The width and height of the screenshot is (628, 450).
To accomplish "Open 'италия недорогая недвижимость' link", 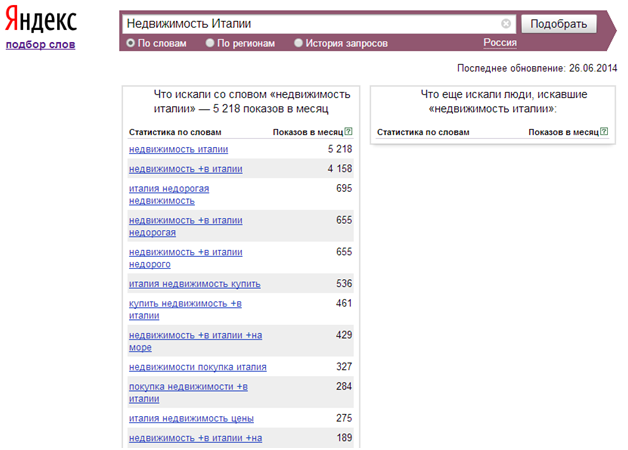I will (169, 195).
